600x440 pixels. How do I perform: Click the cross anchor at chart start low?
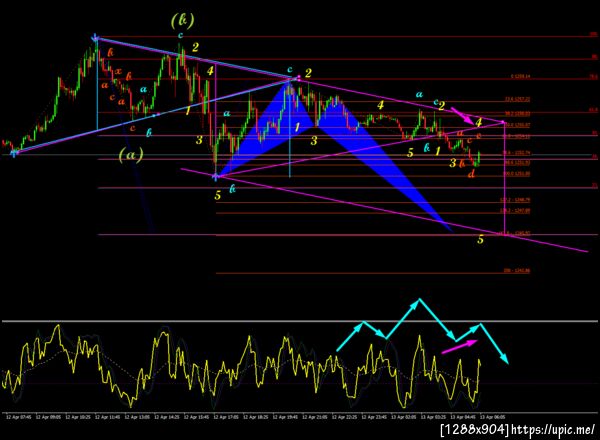[14, 153]
